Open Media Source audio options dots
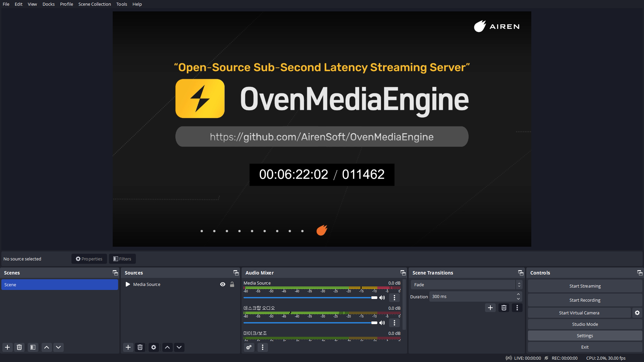 coord(394,298)
